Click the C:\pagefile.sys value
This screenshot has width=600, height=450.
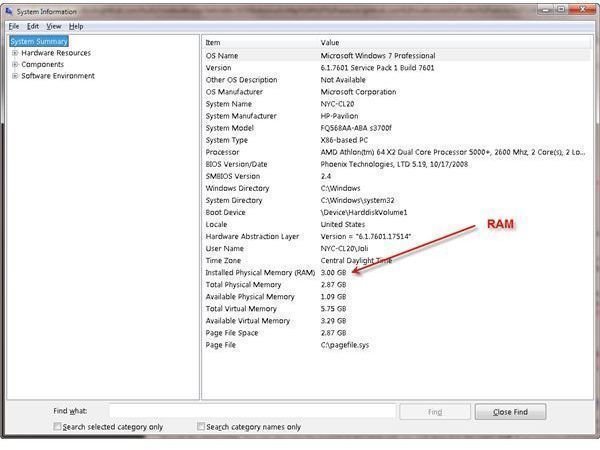click(x=345, y=345)
